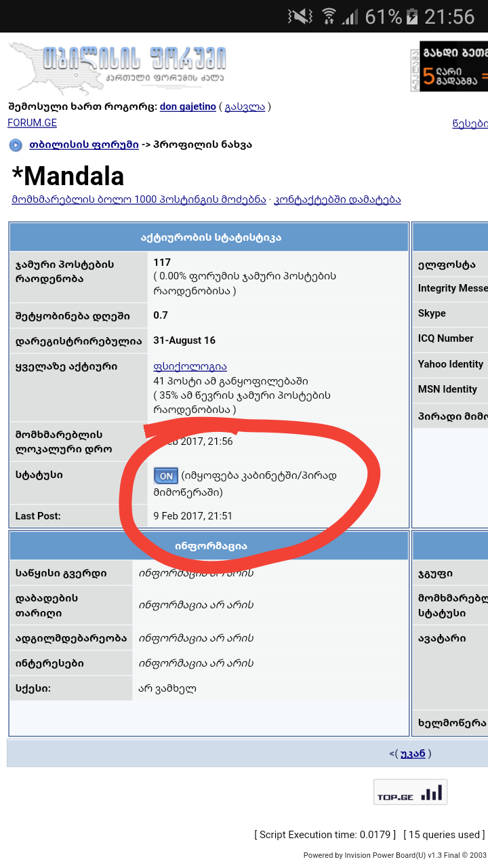Click the Powered by Invision Power Board footer
This screenshot has height=868, width=488.
point(396,855)
